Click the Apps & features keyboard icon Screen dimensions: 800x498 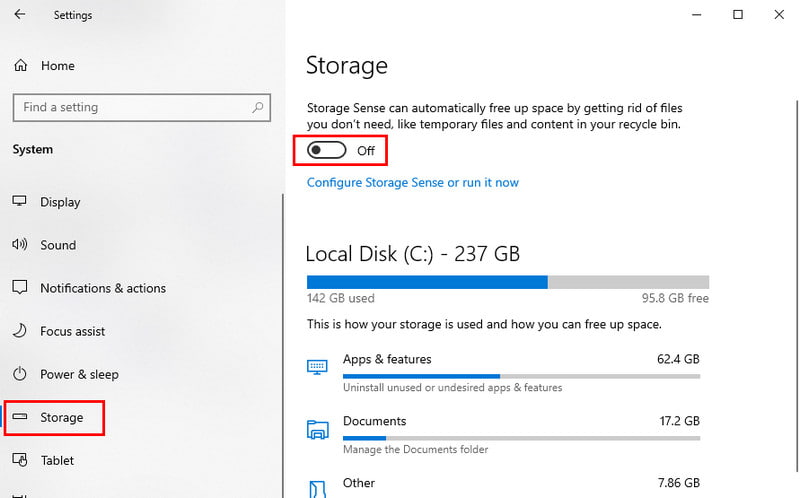coord(317,366)
